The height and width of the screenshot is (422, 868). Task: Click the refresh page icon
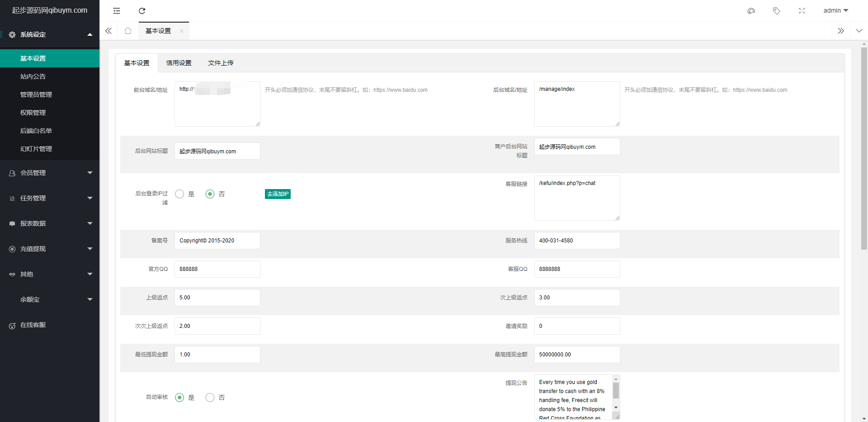coord(142,11)
